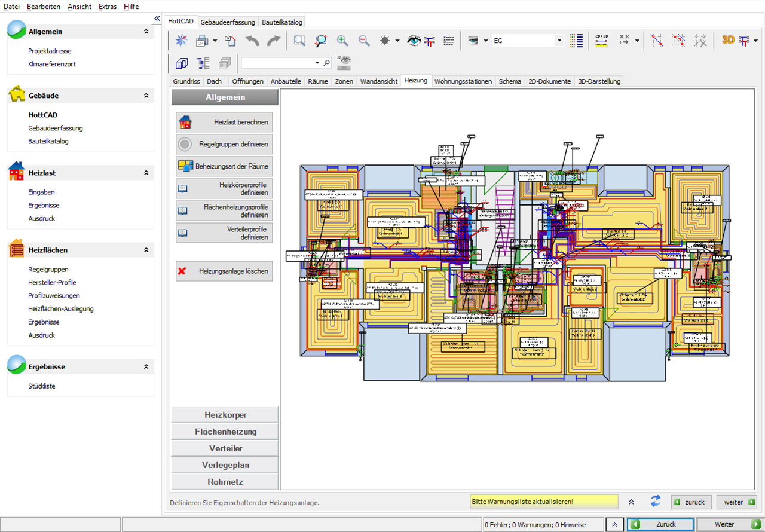The height and width of the screenshot is (532, 765).
Task: Toggle the 2D+3D measurement display icon
Action: [x=602, y=41]
